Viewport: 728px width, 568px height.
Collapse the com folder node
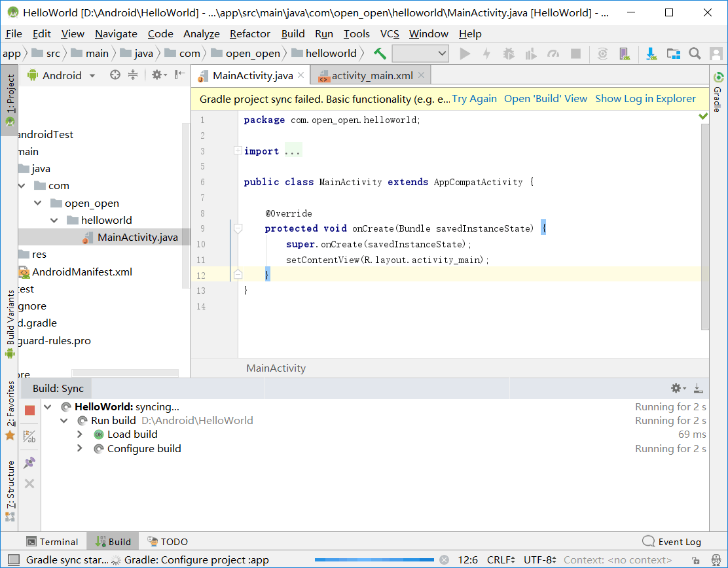(x=22, y=186)
